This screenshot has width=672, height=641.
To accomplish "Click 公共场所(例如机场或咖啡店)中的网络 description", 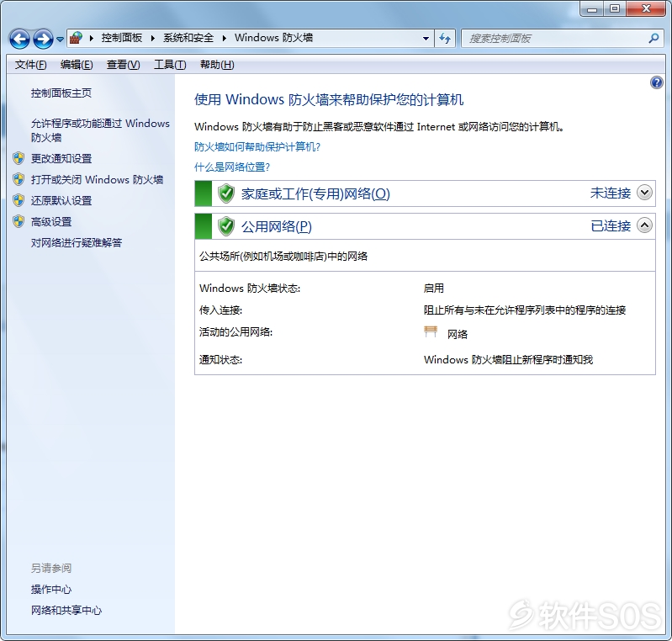I will tap(283, 257).
